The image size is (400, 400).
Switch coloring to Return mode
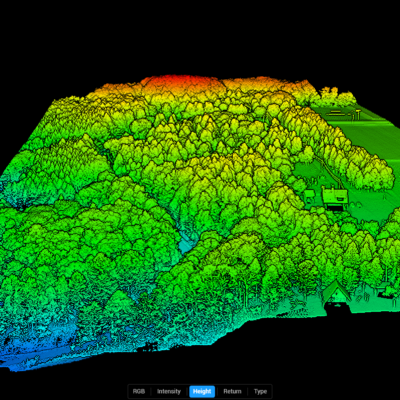pyautogui.click(x=232, y=391)
